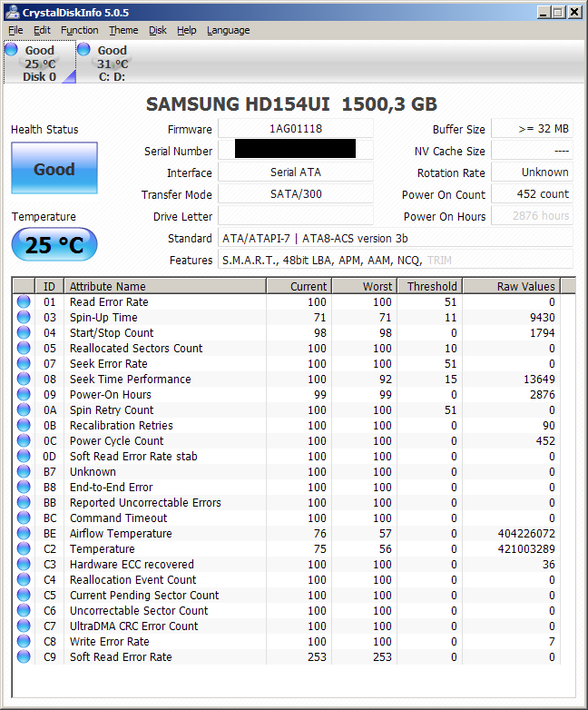
Task: Click status orb for UltraDMA CRC Error Count
Action: [x=24, y=626]
